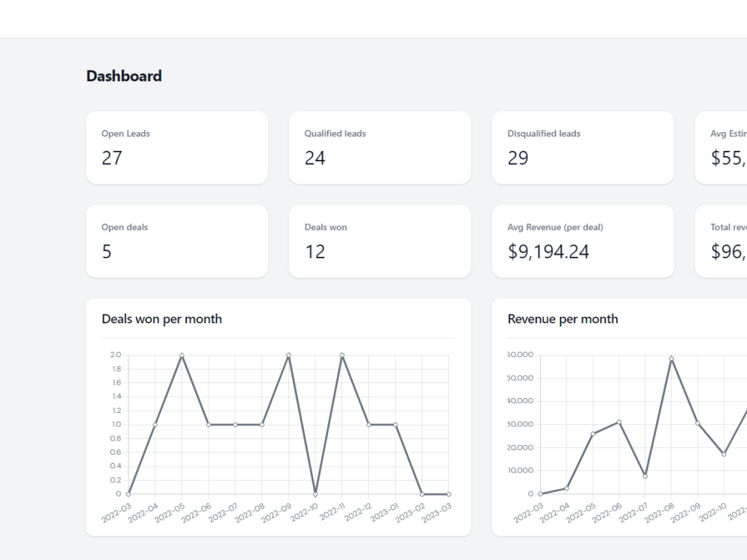Click the Deals won per month chart title
747x560 pixels.
click(x=162, y=319)
